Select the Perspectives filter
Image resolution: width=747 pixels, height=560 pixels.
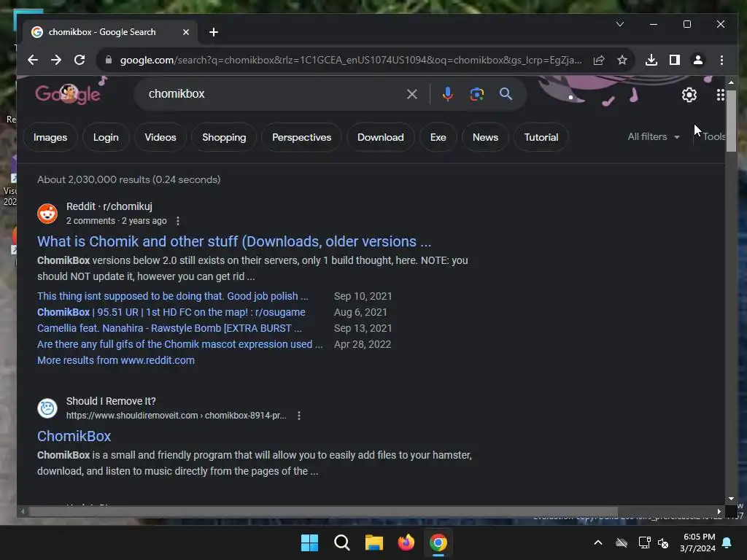pyautogui.click(x=301, y=137)
